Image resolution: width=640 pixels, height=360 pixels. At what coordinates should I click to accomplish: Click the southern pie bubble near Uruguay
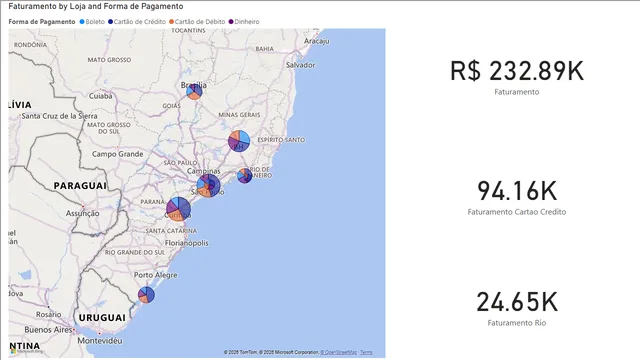point(146,295)
